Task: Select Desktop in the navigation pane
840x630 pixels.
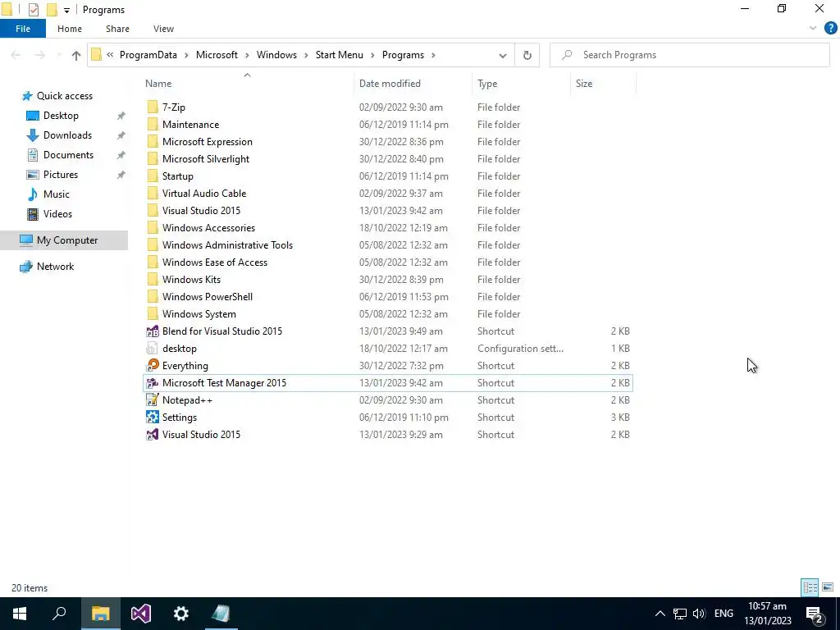Action: 61,116
